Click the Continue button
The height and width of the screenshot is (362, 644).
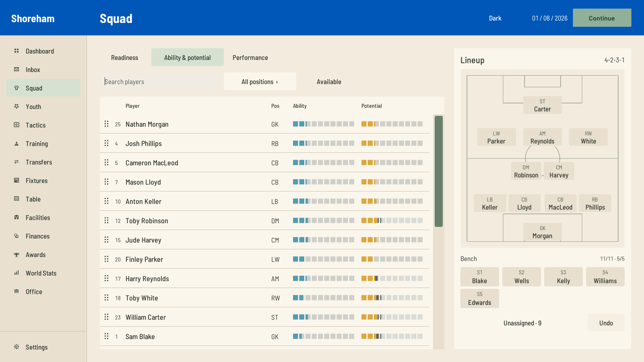[x=602, y=18]
